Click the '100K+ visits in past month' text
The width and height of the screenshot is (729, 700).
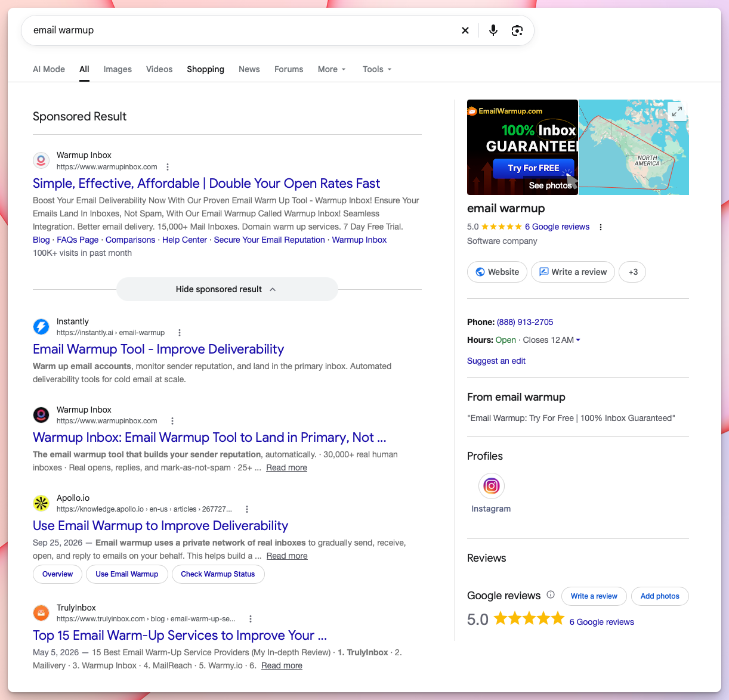(x=82, y=253)
